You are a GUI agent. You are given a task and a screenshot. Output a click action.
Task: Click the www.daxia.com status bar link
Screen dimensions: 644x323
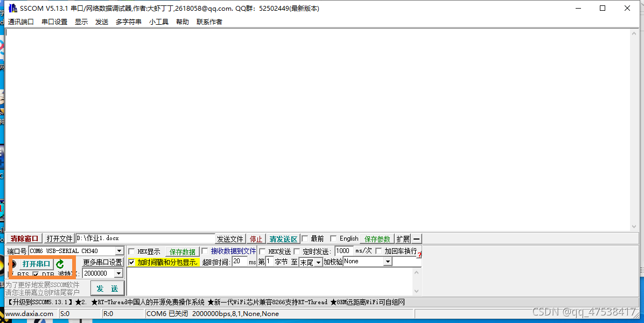tap(30, 313)
